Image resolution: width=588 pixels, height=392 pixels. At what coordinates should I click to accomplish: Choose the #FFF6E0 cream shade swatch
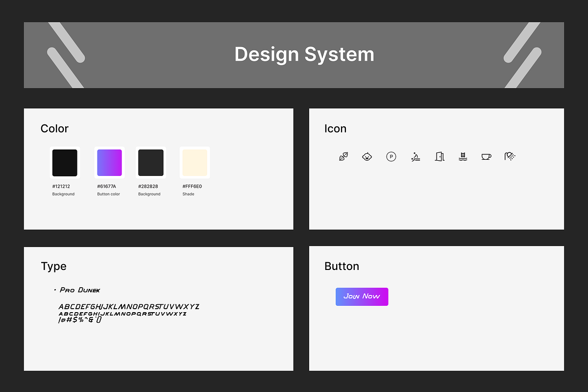[195, 163]
